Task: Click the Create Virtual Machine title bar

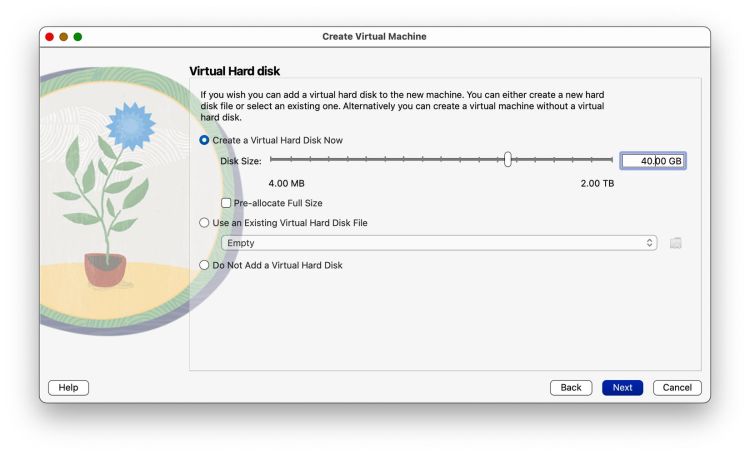Action: pyautogui.click(x=375, y=37)
